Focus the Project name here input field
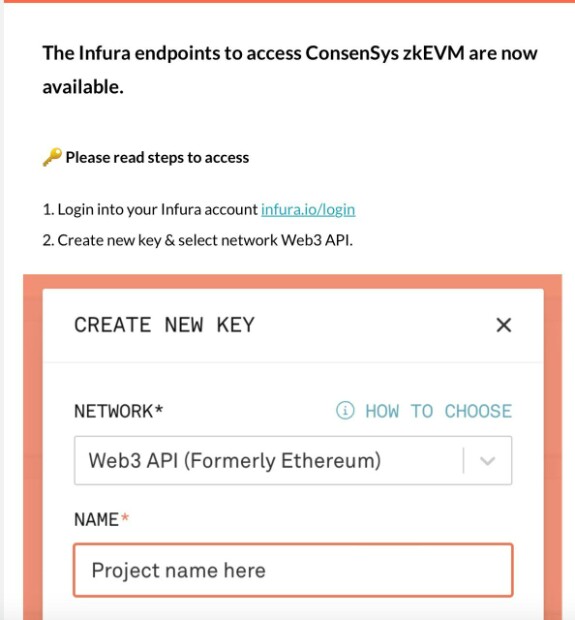 (x=293, y=570)
